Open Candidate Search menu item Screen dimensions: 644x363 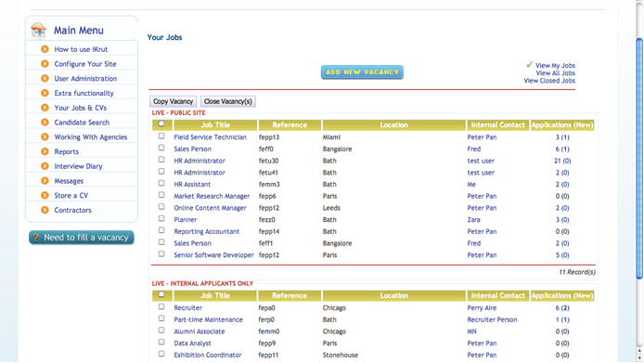pos(82,123)
